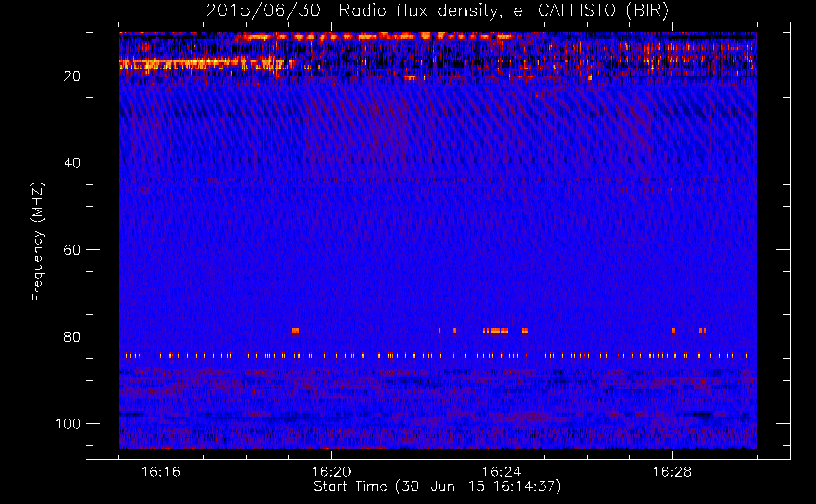Click the 16:28 time tick label
The width and height of the screenshot is (816, 504).
pos(672,472)
